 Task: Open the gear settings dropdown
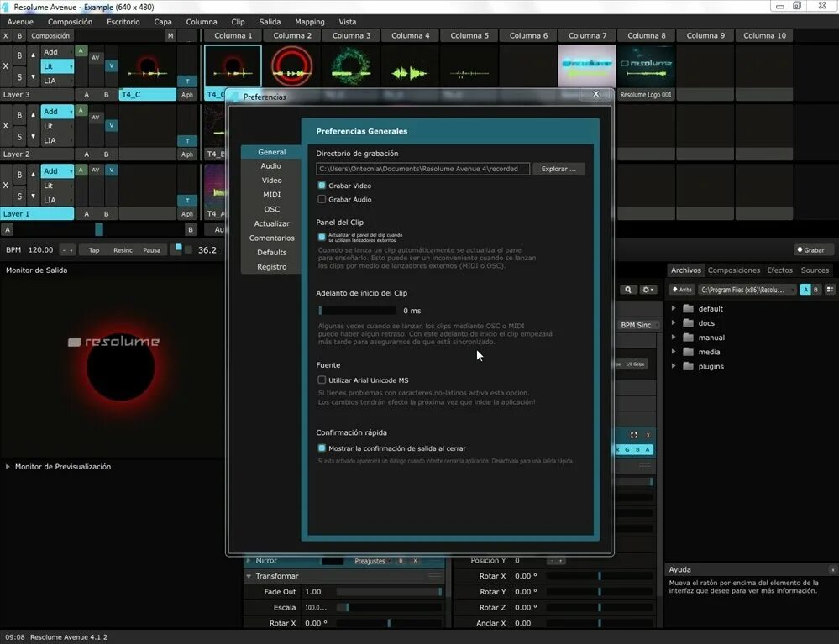pos(648,290)
